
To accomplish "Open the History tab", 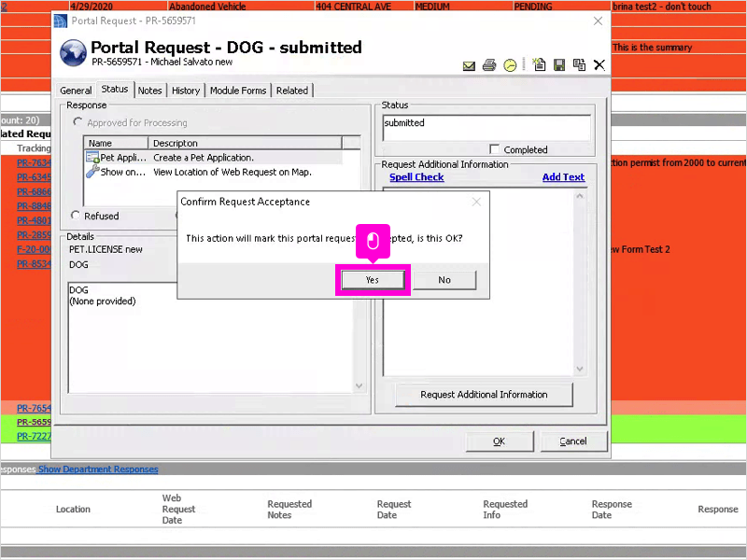I will 185,90.
